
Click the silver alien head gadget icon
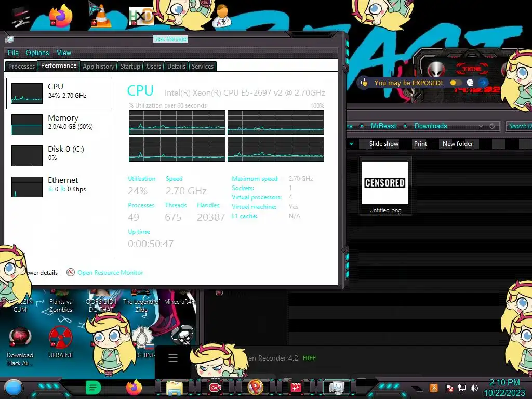coord(436,70)
